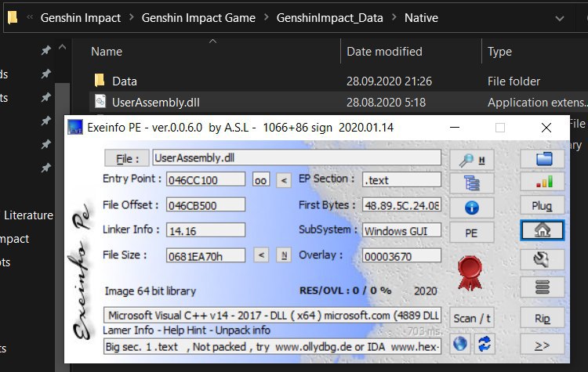Click the '«' breadcrumb overflow chevron
This screenshot has width=588, height=372.
coord(30,17)
